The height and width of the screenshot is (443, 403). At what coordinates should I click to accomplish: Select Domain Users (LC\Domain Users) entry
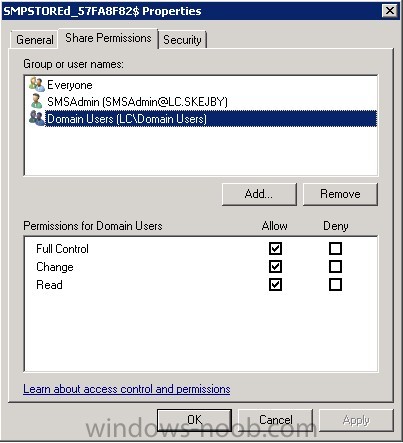(211, 119)
